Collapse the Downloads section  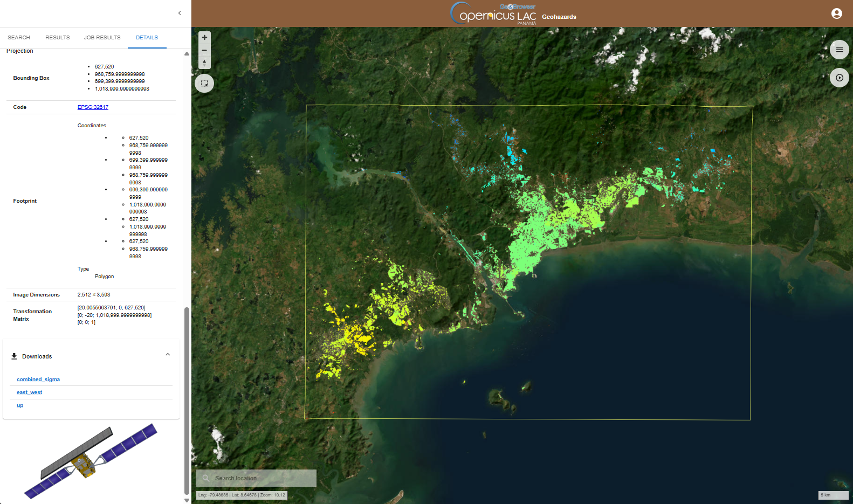click(168, 355)
